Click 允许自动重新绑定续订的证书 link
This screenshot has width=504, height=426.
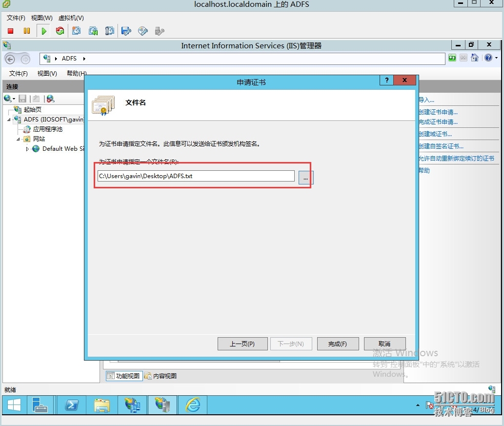coord(456,159)
